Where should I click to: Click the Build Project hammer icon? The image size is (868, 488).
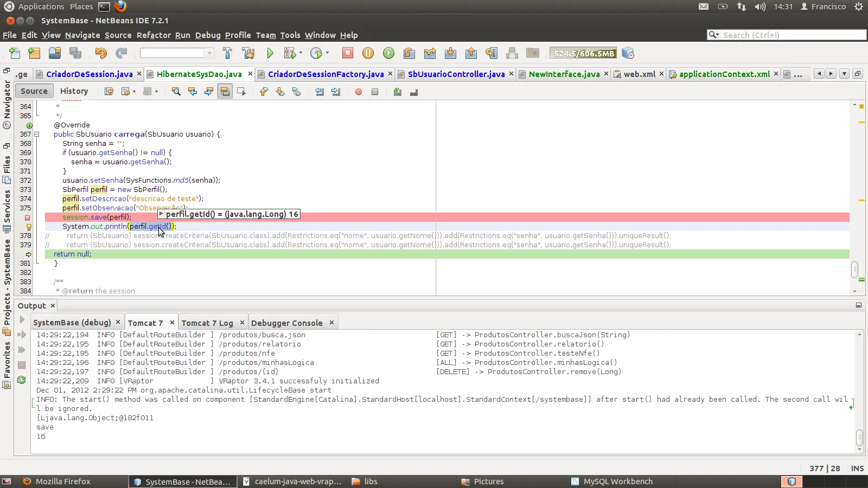pyautogui.click(x=227, y=53)
